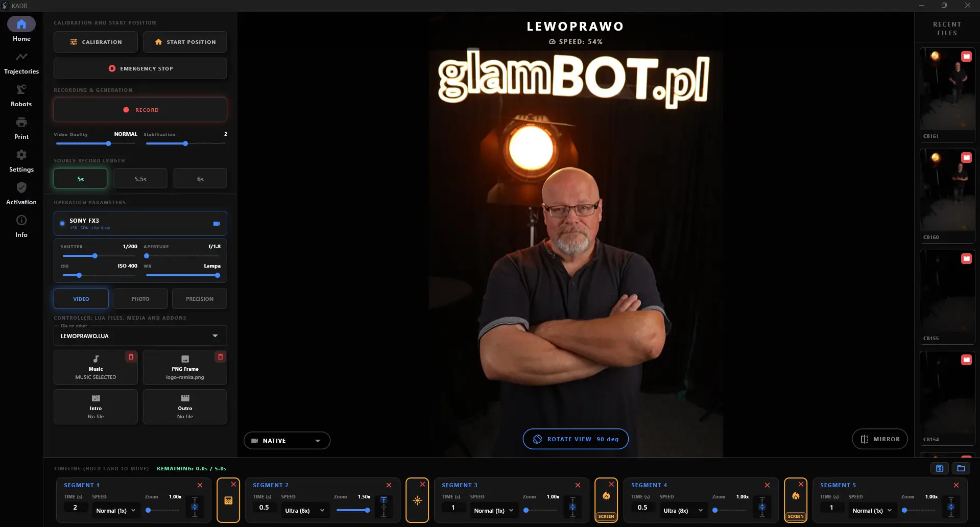The image size is (980, 527).
Task: Toggle SCREEN on the flame card after Segment 4
Action: tap(796, 516)
